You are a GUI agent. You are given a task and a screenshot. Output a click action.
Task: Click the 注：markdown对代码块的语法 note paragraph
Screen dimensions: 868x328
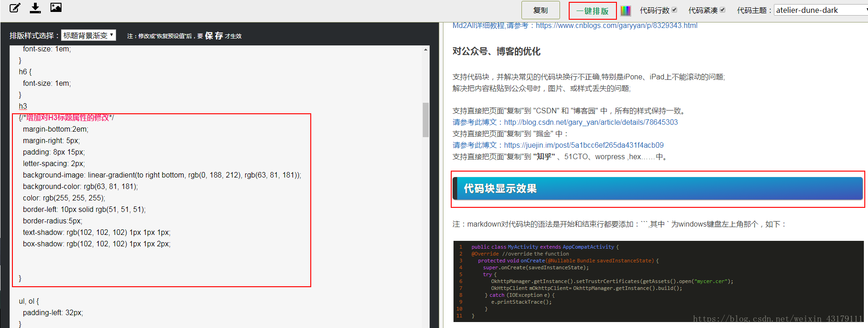620,224
